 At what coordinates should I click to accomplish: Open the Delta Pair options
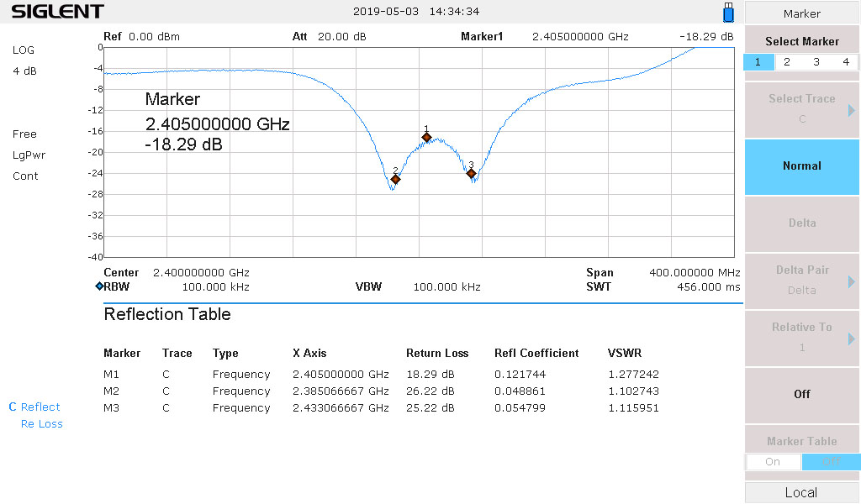(x=802, y=280)
